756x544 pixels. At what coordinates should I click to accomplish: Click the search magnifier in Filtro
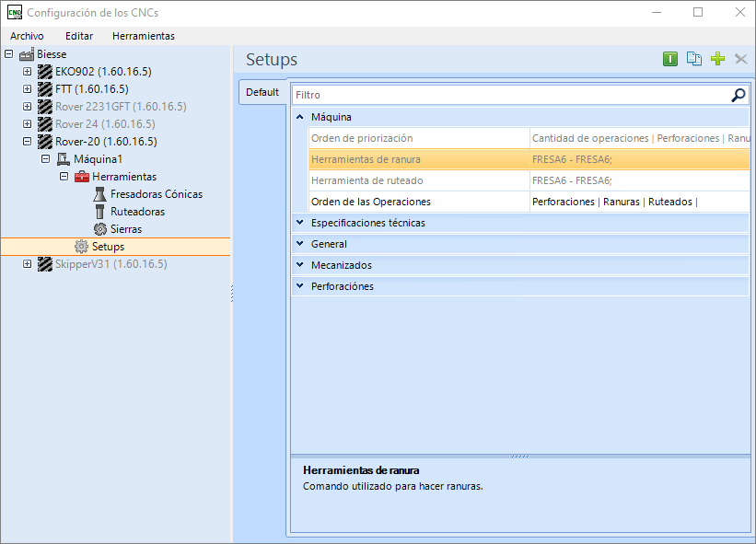point(739,95)
